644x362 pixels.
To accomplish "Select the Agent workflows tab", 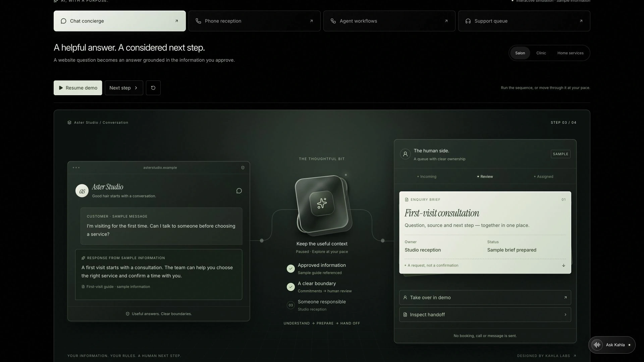I will coord(389,21).
